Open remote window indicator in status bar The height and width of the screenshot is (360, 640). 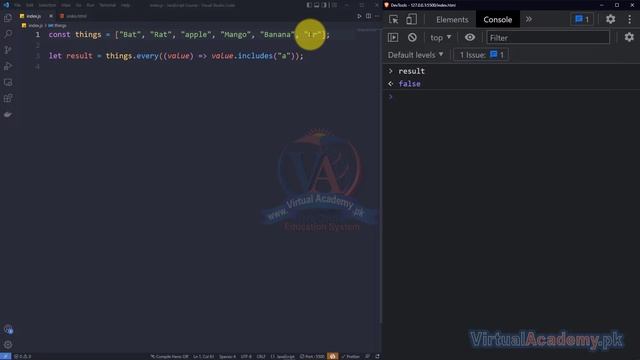click(x=5, y=356)
